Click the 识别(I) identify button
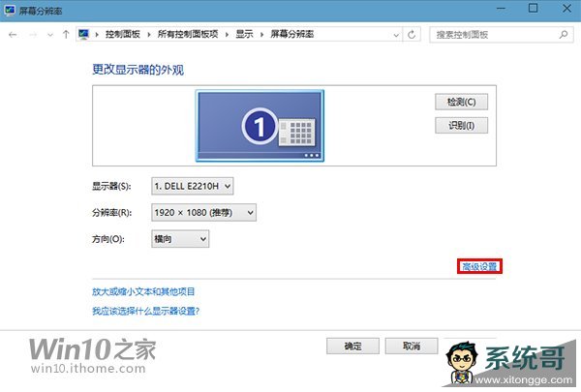The width and height of the screenshot is (581, 392). 461,126
